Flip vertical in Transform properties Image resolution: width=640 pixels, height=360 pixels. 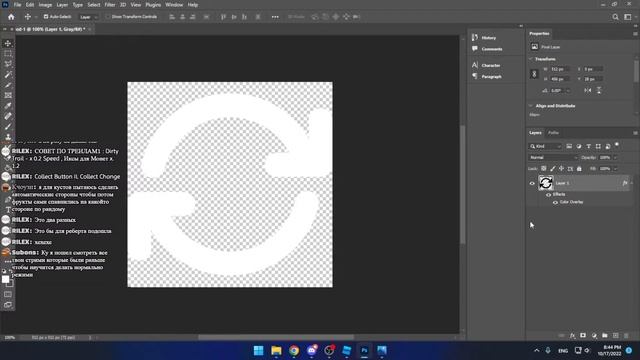pyautogui.click(x=599, y=90)
